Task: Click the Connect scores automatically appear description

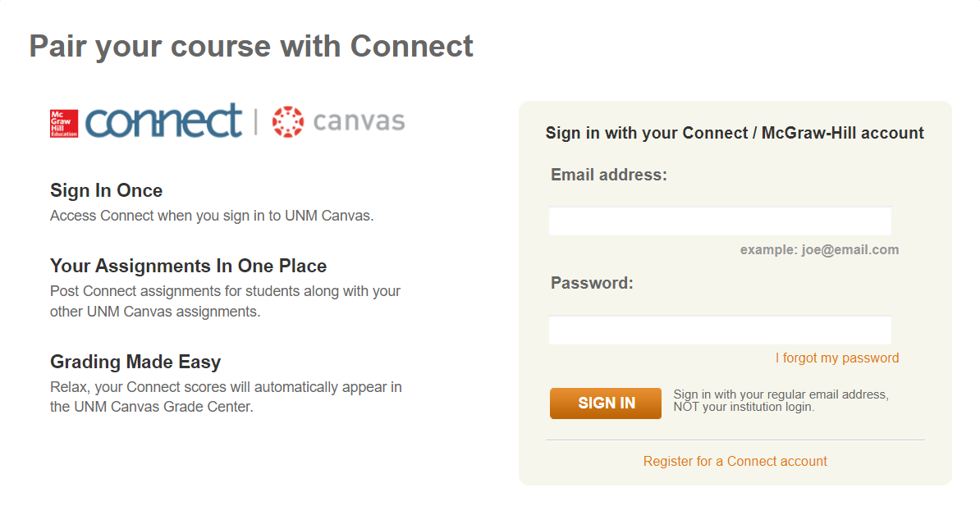Action: 227,397
